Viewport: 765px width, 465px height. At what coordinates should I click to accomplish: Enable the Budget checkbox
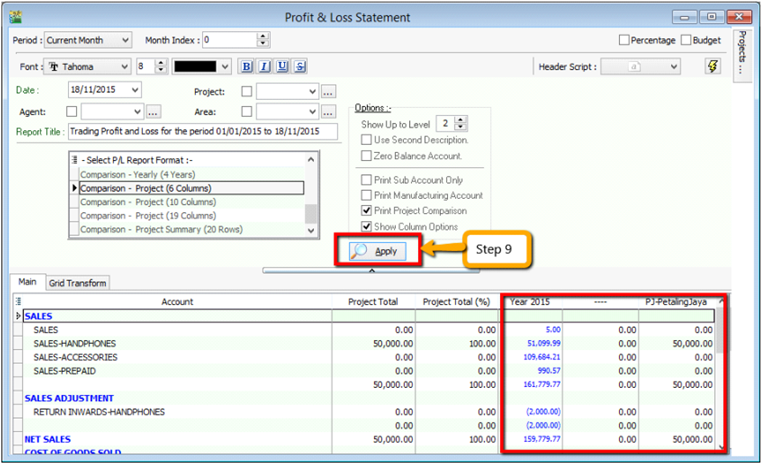(686, 40)
